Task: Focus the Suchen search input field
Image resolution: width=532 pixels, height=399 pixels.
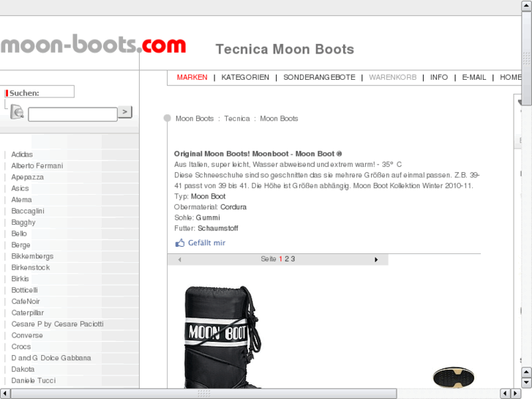Action: coord(72,114)
